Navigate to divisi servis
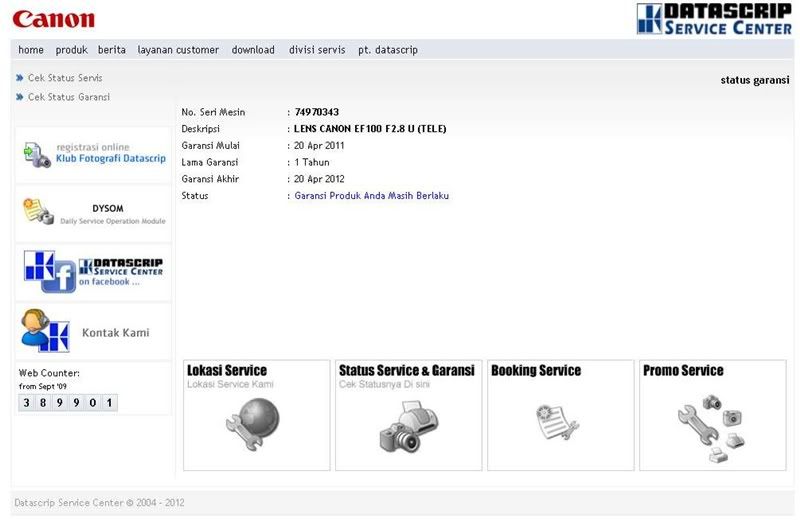 point(317,50)
